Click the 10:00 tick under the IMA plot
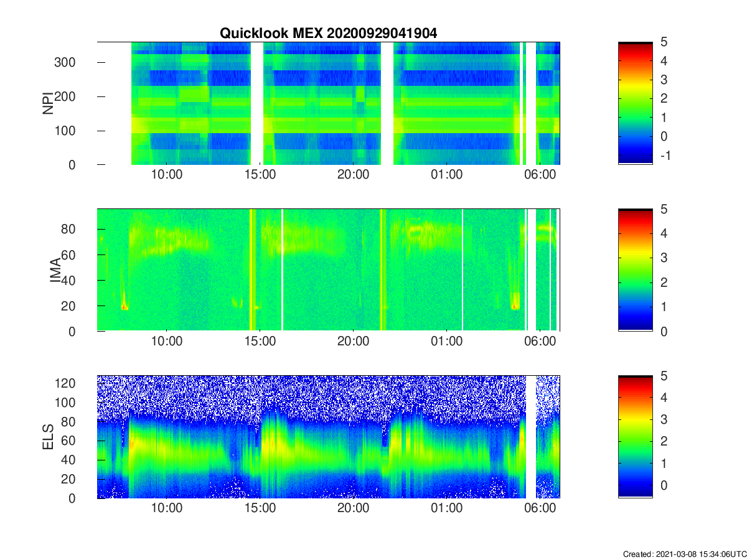This screenshot has width=747, height=560. point(166,342)
